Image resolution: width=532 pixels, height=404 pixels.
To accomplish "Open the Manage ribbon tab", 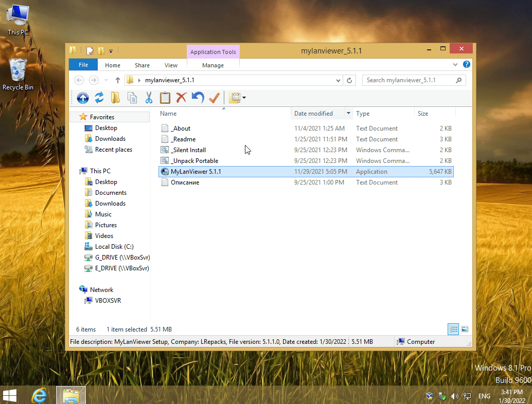I will (x=213, y=65).
